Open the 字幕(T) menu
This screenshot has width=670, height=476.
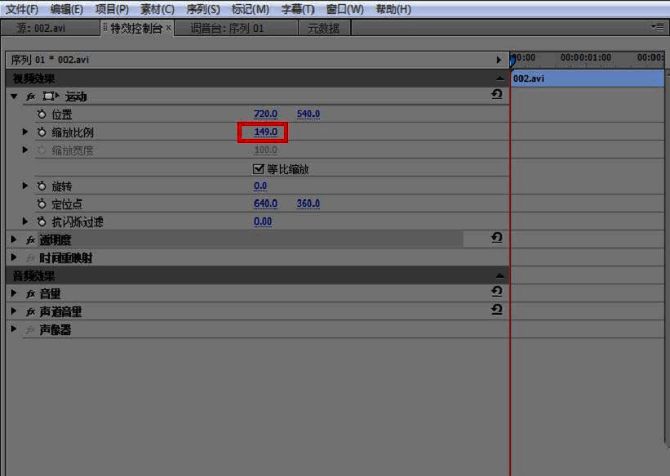pyautogui.click(x=298, y=9)
